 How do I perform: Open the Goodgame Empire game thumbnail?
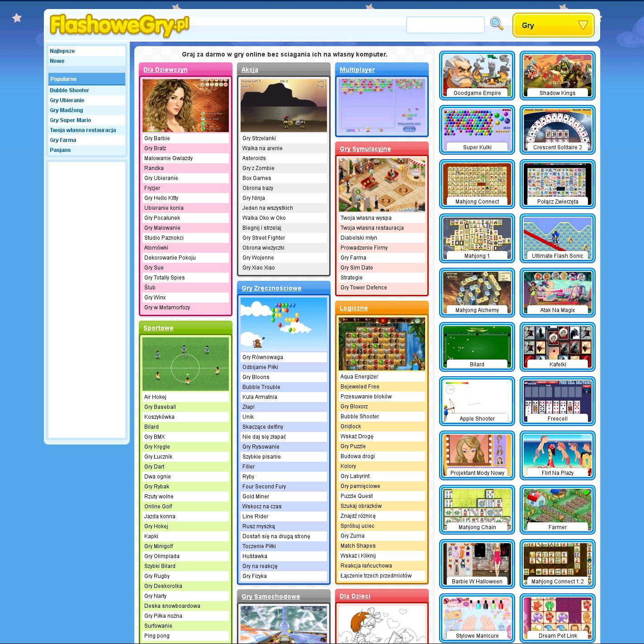pyautogui.click(x=477, y=76)
